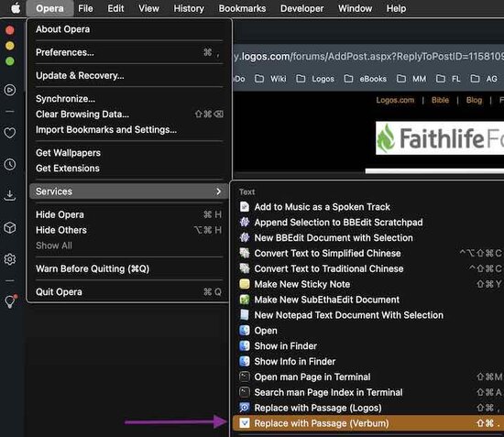The image size is (504, 437).
Task: Choose Hide Others
Action: tap(129, 230)
